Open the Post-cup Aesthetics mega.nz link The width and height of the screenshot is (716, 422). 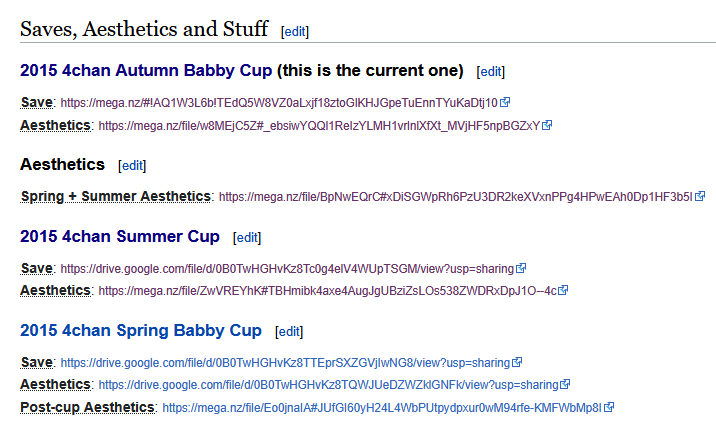click(x=382, y=407)
